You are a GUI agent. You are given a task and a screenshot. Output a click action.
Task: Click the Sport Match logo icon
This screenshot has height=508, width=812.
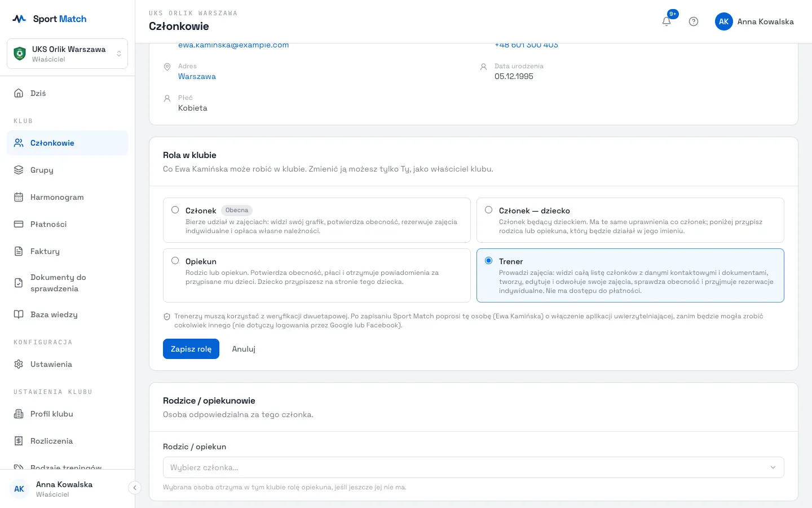coord(19,19)
